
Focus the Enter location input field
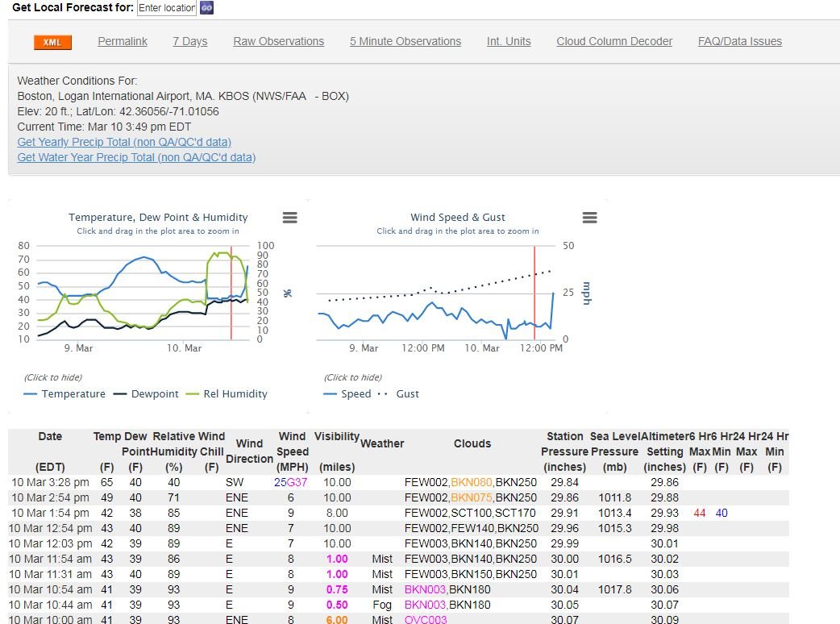[167, 8]
